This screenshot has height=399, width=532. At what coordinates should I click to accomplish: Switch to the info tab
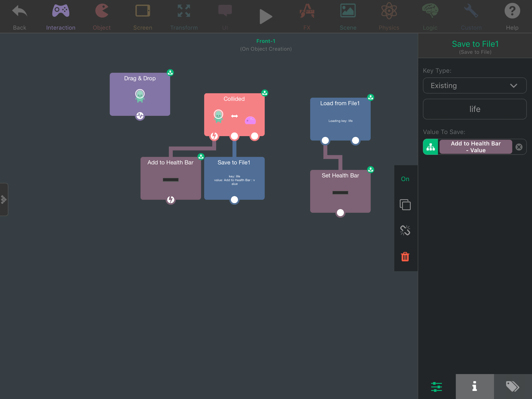pyautogui.click(x=475, y=386)
